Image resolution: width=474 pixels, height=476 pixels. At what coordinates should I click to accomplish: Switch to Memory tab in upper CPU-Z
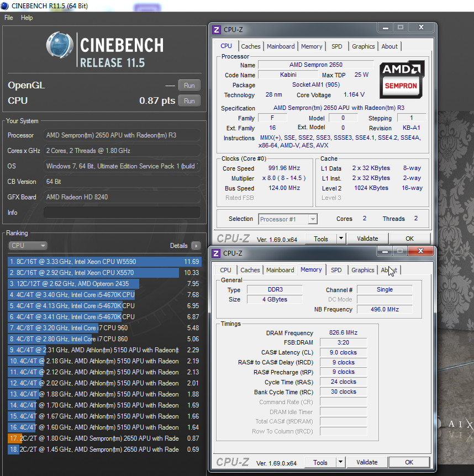[x=312, y=46]
